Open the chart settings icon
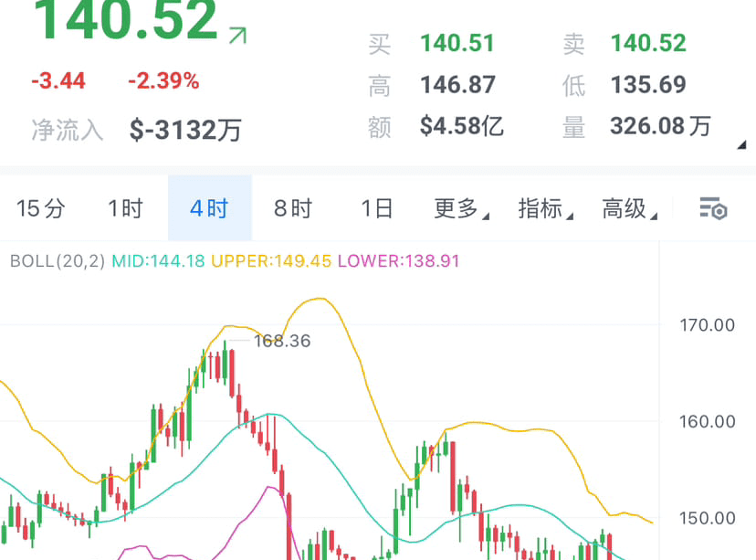 713,208
